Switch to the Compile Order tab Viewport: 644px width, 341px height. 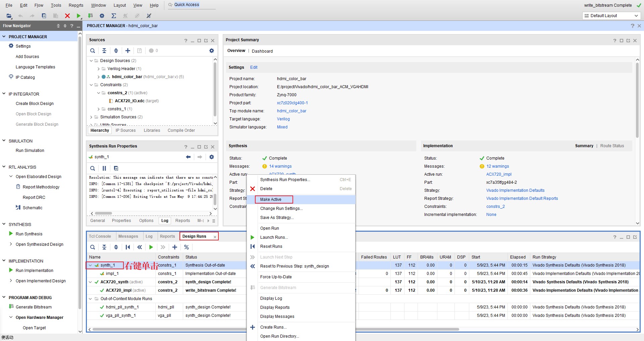pyautogui.click(x=181, y=130)
